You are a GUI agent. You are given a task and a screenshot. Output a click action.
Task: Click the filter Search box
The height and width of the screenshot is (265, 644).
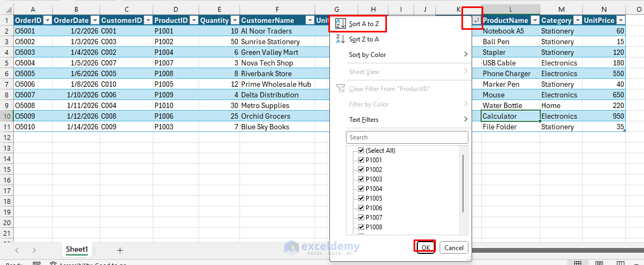[407, 137]
